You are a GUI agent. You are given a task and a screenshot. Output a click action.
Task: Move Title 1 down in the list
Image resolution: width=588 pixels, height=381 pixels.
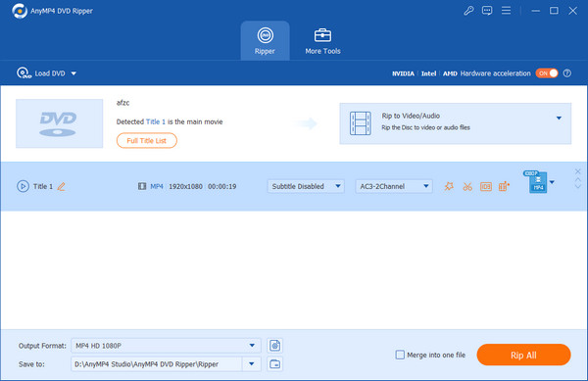coord(578,186)
